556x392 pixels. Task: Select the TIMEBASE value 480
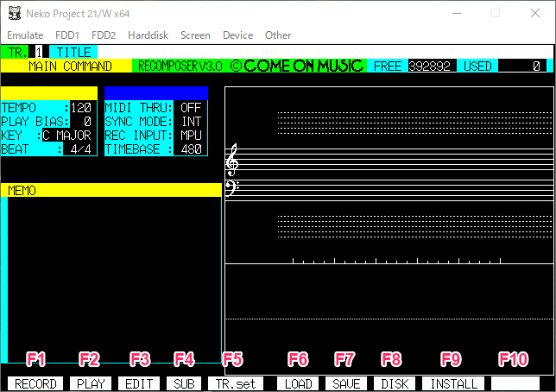coord(191,149)
